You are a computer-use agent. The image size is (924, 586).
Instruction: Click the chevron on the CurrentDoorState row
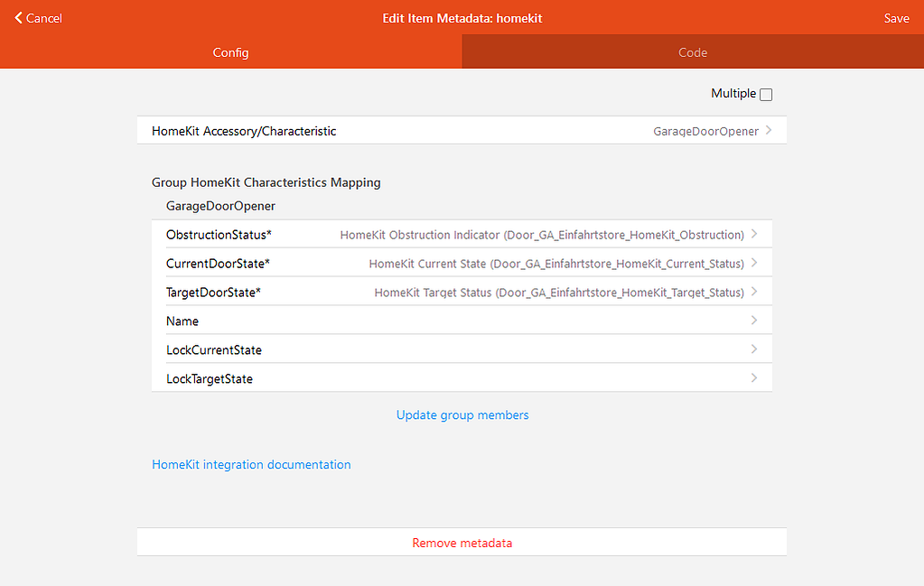point(754,263)
